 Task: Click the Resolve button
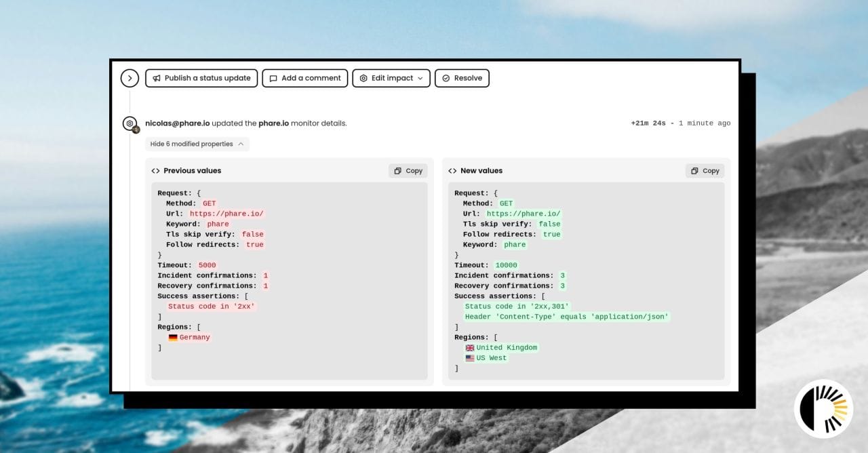click(x=462, y=78)
